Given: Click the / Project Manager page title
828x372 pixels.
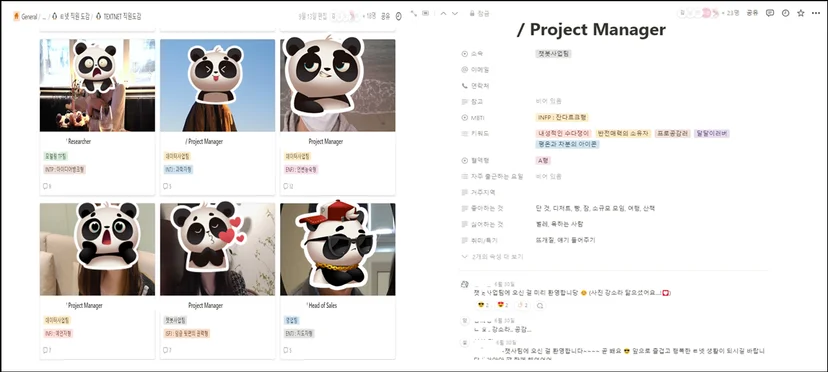Looking at the screenshot, I should pyautogui.click(x=591, y=30).
